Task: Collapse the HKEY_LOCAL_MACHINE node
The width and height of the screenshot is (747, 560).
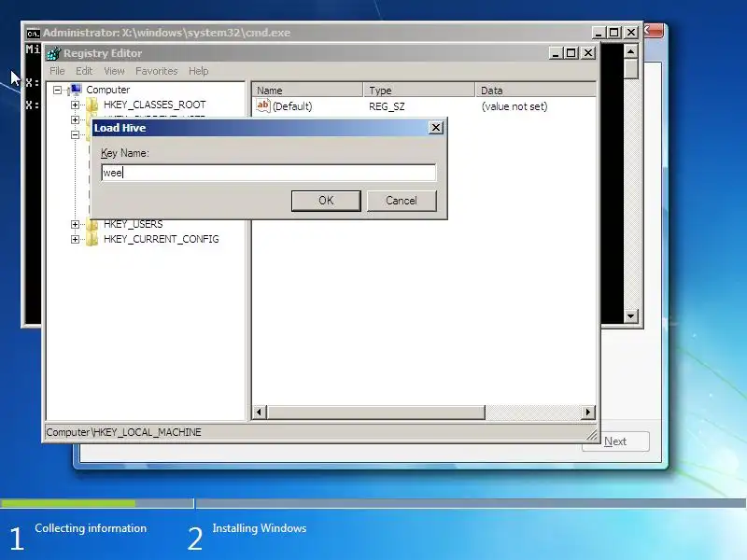Action: pos(75,134)
